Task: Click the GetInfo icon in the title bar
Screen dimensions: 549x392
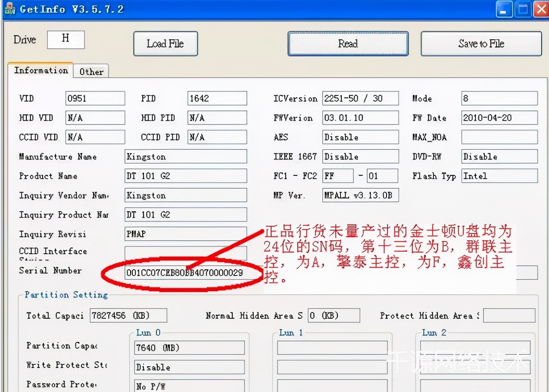Action: tap(9, 9)
